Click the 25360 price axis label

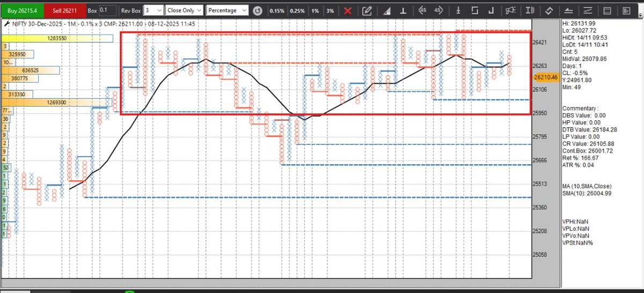[x=540, y=207]
